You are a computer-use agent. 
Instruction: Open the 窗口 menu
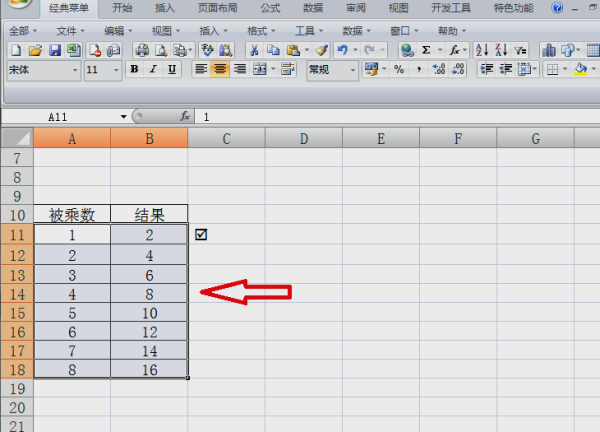[404, 31]
